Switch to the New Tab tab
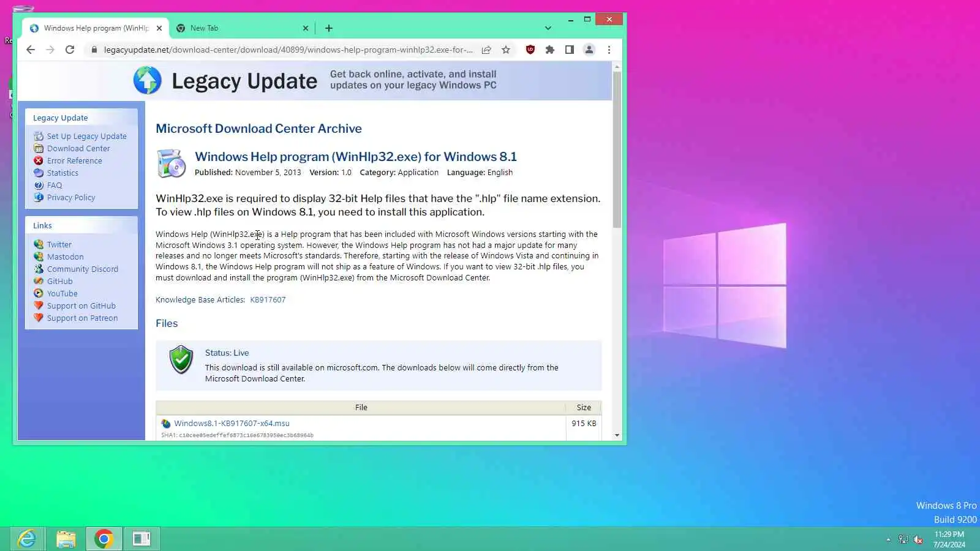 (242, 28)
